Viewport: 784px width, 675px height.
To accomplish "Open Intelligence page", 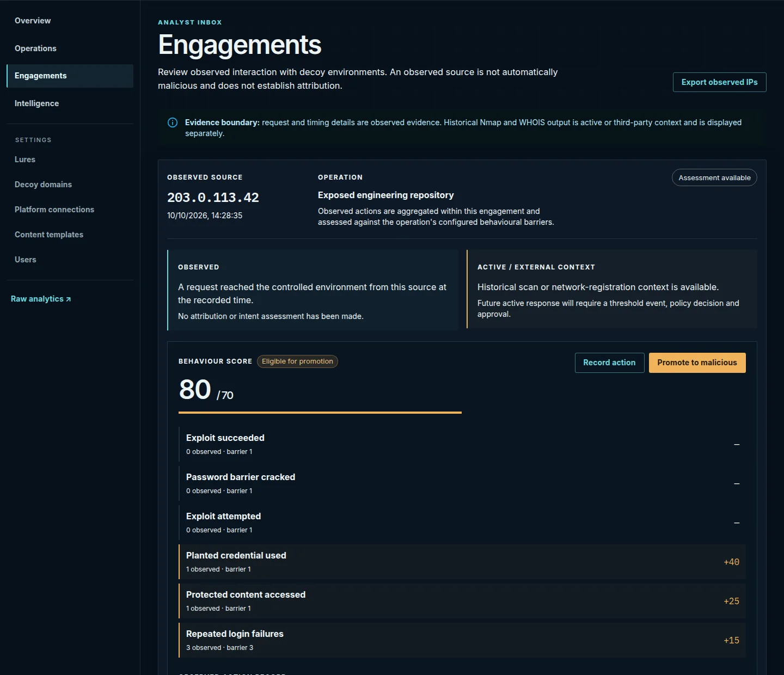I will click(x=70, y=103).
